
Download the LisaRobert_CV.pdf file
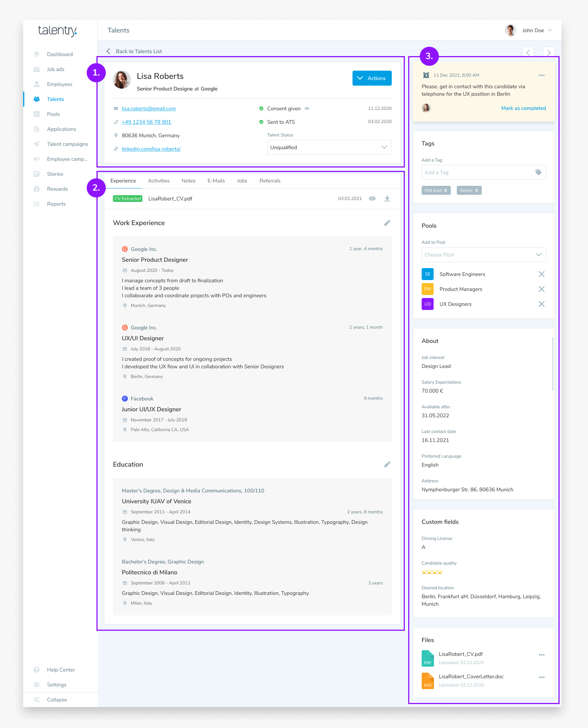[x=387, y=199]
